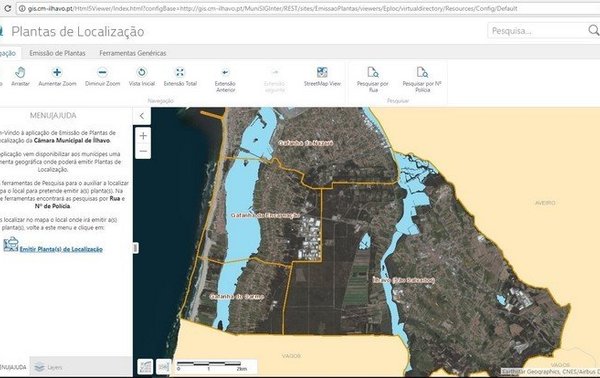Reload page with browser refresh button
This screenshot has width=600, height=378.
7,8
